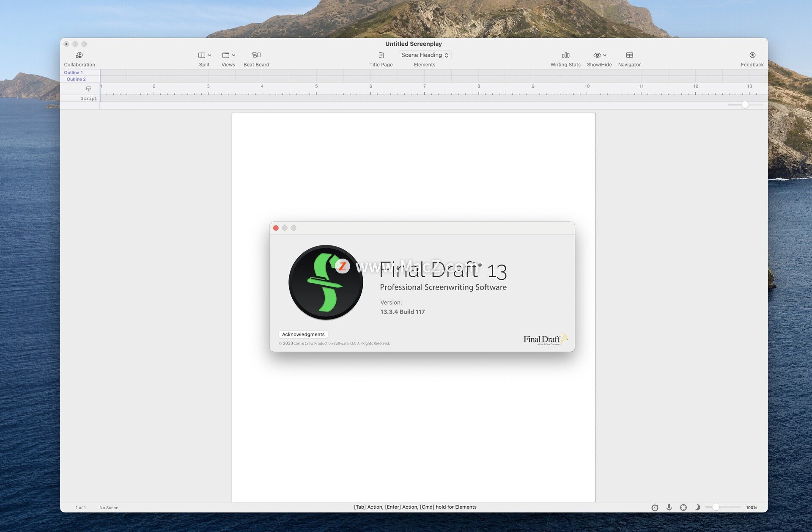
Task: Click the 'No Scene' status label
Action: 109,507
